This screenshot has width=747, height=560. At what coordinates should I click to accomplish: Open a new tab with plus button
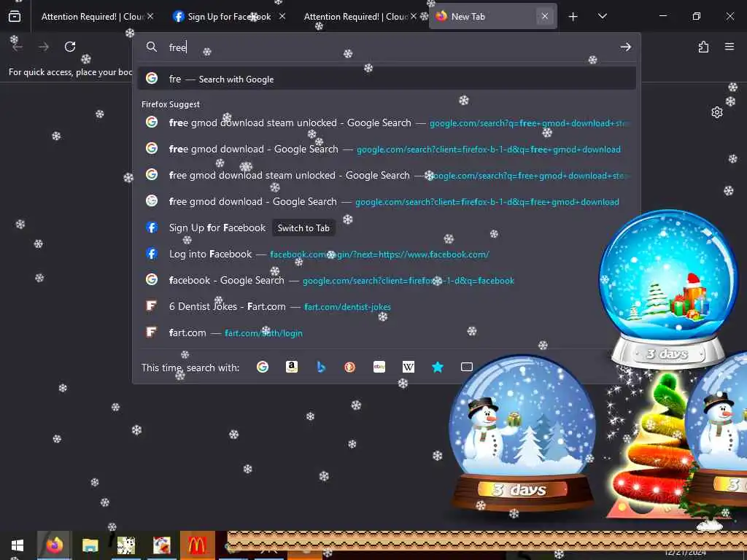coord(573,17)
